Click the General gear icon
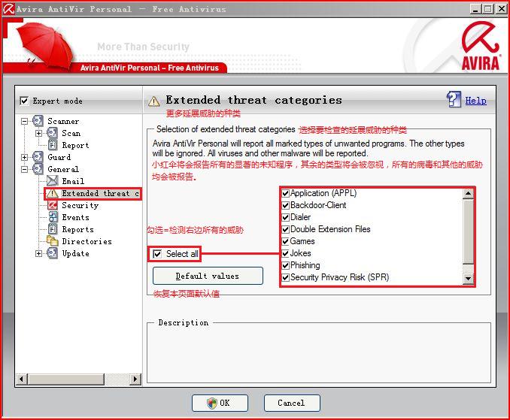Viewport: 510px width, 420px height. pos(38,169)
